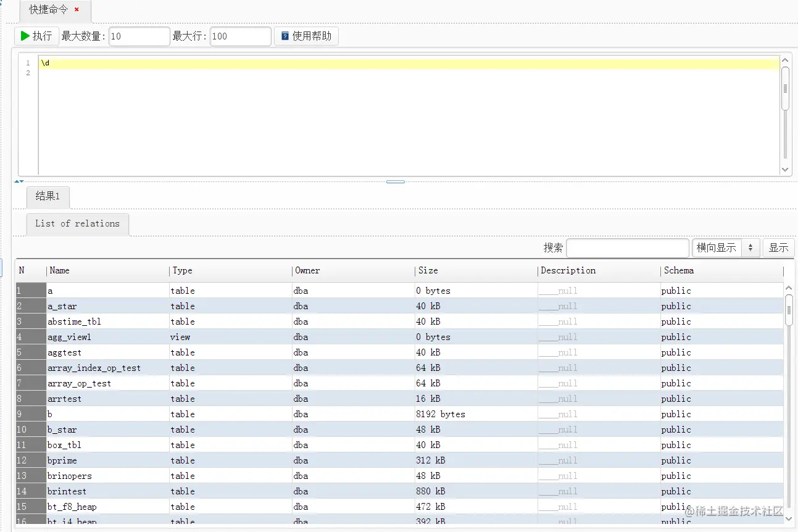The width and height of the screenshot is (798, 532).
Task: Sort by the Type column header
Action: (x=230, y=270)
